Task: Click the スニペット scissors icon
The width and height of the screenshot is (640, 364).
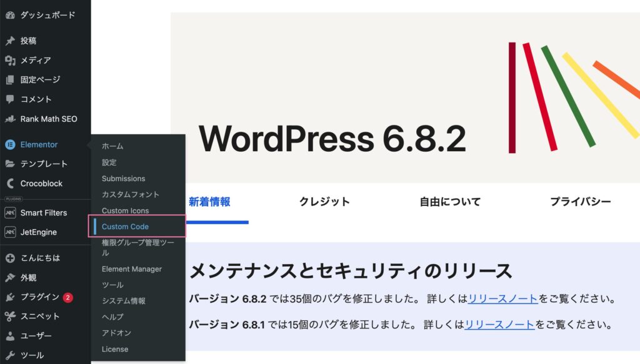Action: pos(10,317)
